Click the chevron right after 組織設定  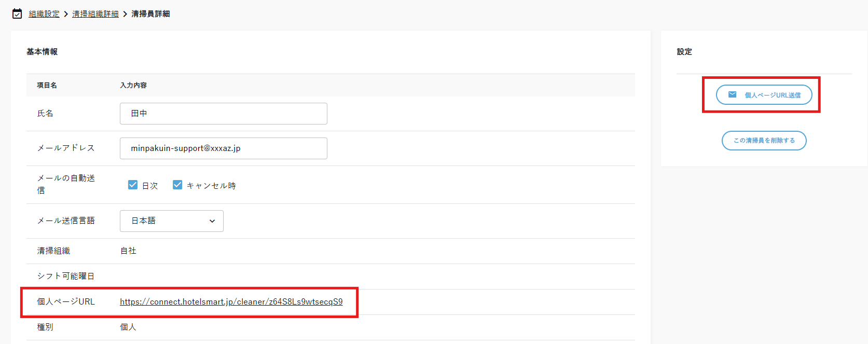click(x=66, y=14)
